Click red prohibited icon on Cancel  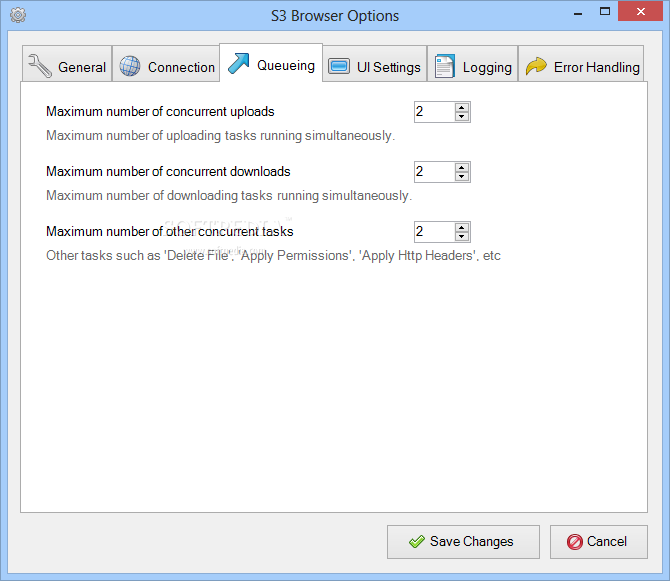pyautogui.click(x=574, y=542)
